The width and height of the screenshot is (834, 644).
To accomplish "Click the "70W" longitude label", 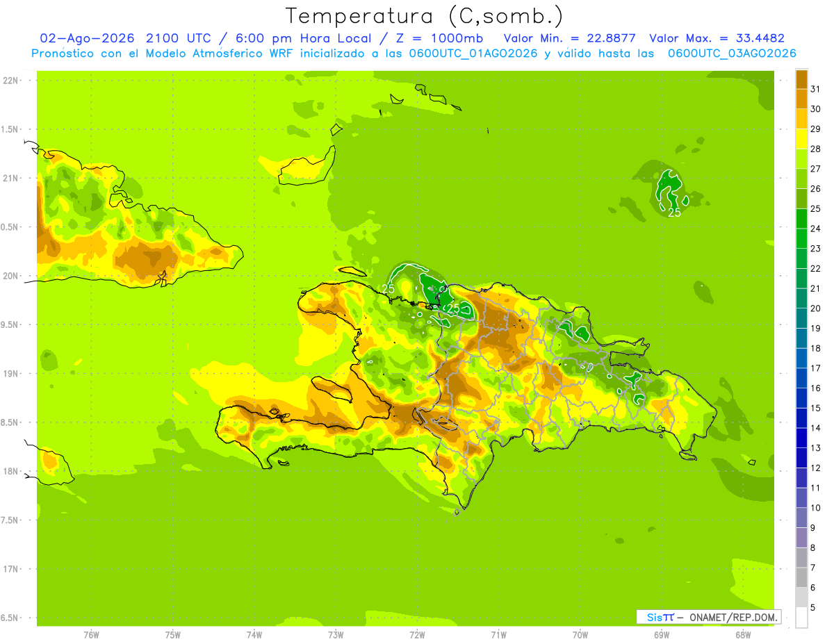I will (580, 634).
